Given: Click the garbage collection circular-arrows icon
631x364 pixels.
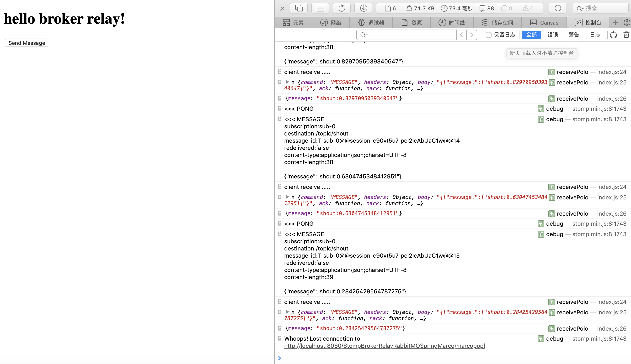Looking at the screenshot, I should pyautogui.click(x=613, y=35).
